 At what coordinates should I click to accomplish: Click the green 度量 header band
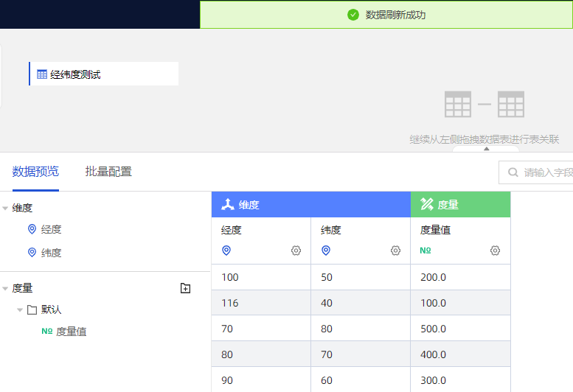click(x=460, y=205)
